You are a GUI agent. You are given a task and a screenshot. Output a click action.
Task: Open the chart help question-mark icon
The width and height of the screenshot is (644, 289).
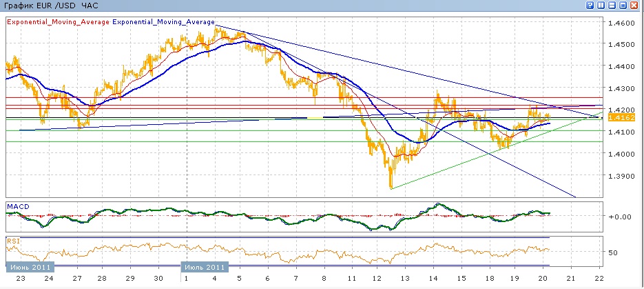point(590,5)
